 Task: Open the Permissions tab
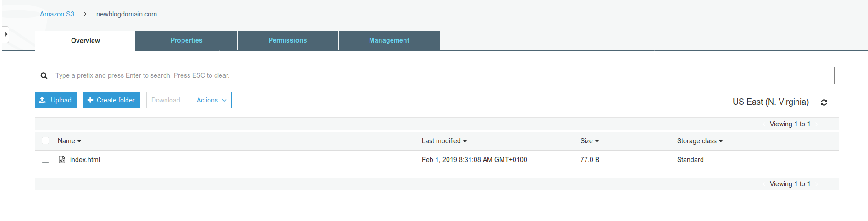tap(288, 40)
